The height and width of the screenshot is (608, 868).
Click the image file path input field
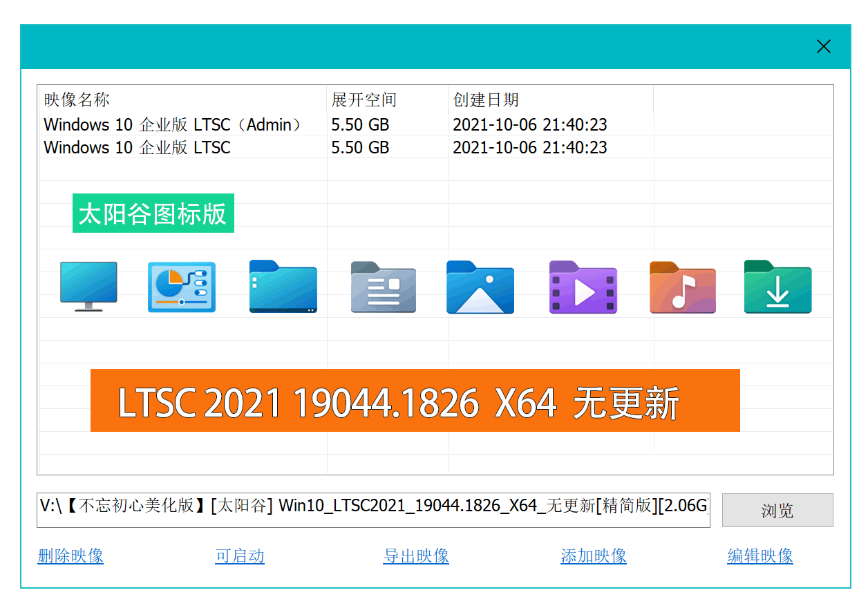[373, 511]
